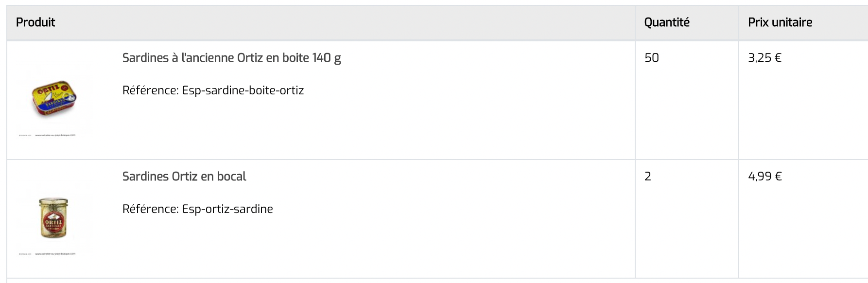Click the Référence label of jarred sardines

[x=151, y=209]
